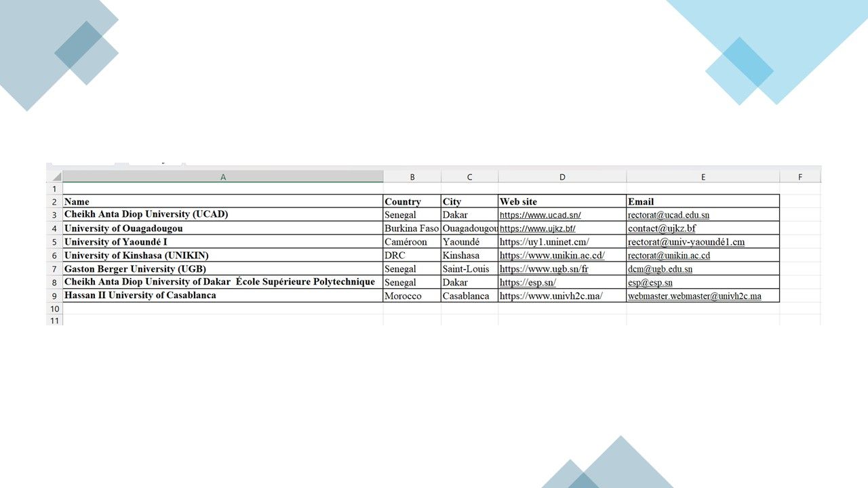This screenshot has height=488, width=868.
Task: Click the rectorat@unikin.ac.cd email link
Action: pyautogui.click(x=669, y=256)
